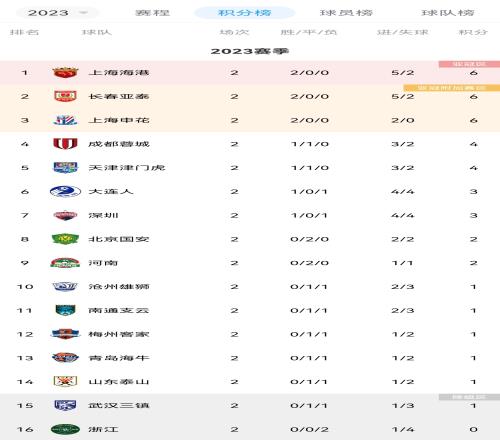Select the 积分榜 tab

[244, 13]
